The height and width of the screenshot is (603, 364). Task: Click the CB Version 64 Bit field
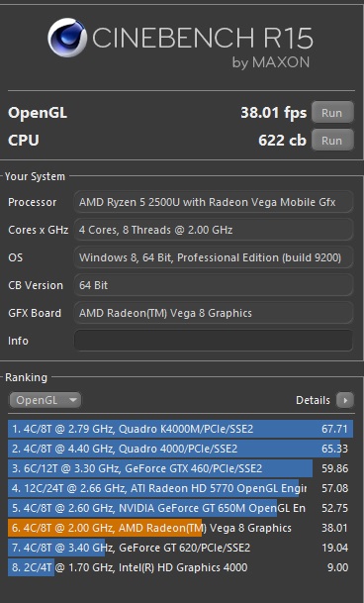point(214,285)
